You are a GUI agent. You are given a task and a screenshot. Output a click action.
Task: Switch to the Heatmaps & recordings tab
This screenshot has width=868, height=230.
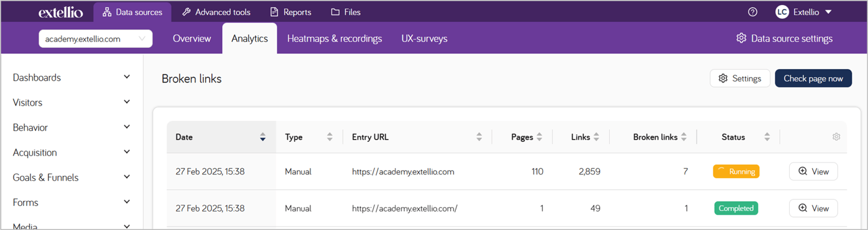334,39
